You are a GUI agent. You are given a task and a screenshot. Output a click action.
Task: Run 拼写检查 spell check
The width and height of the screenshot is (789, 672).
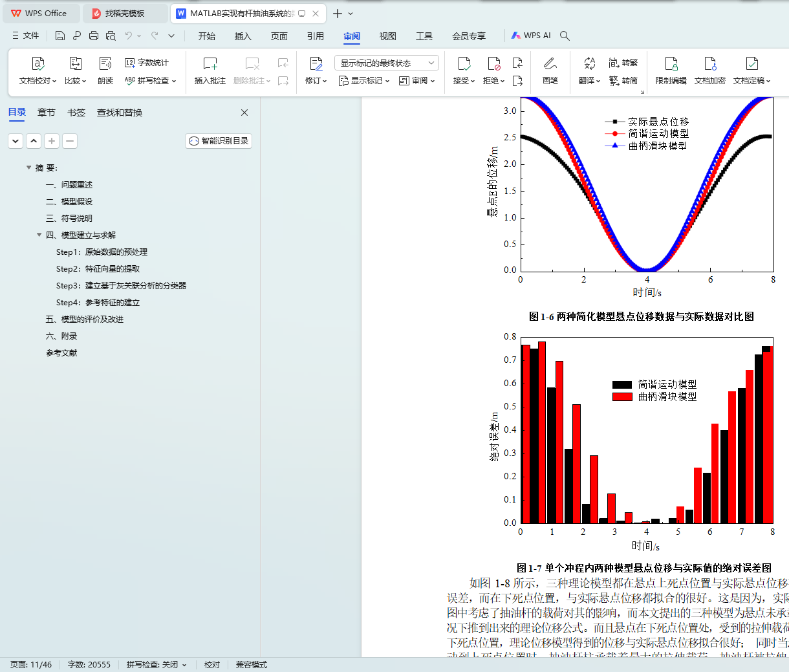(150, 81)
